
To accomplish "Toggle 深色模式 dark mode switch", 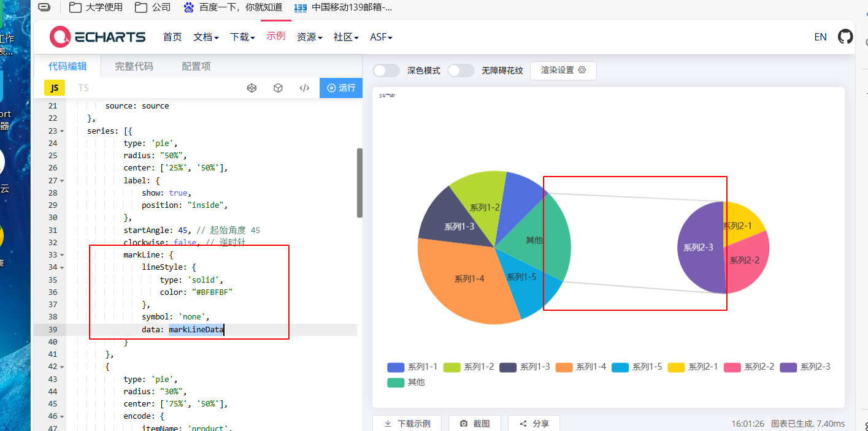I will coord(386,71).
